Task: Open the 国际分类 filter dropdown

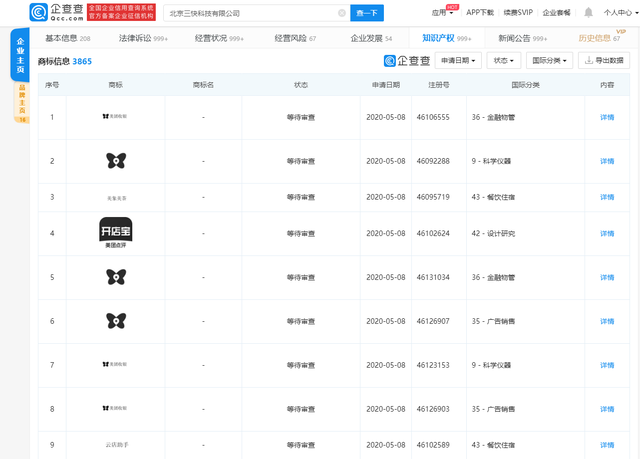Action: coord(549,60)
